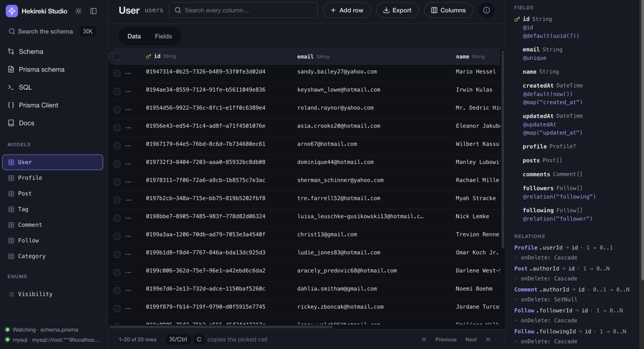644x349 pixels.
Task: Select the Tag model
Action: (x=53, y=209)
